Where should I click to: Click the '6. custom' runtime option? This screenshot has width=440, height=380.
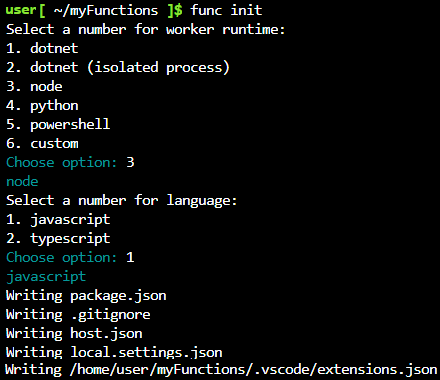pos(42,144)
